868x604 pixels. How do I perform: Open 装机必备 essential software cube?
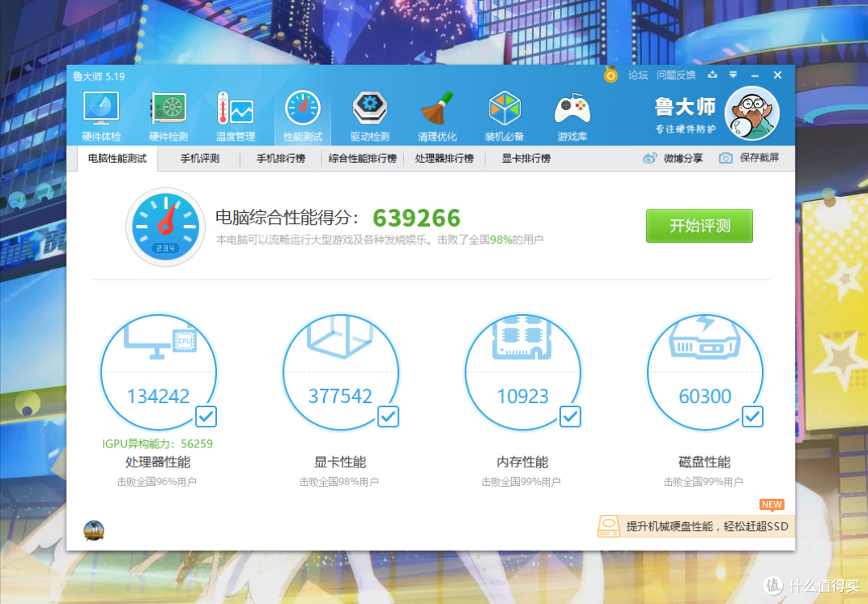(x=504, y=116)
